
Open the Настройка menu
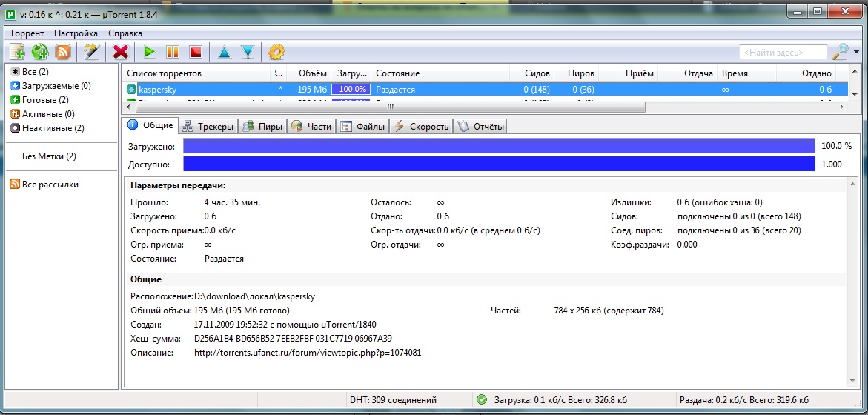pyautogui.click(x=76, y=33)
